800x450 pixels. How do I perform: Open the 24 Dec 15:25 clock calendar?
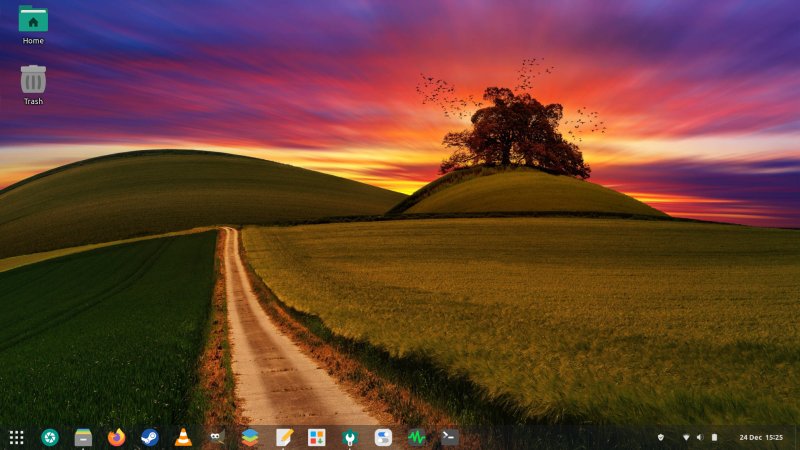click(761, 437)
